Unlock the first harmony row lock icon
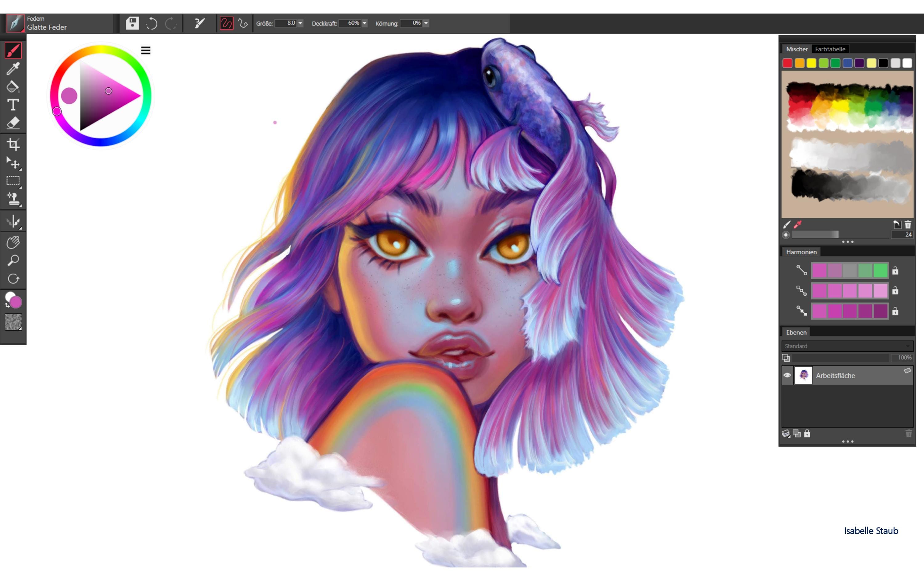This screenshot has width=924, height=581. 896,271
